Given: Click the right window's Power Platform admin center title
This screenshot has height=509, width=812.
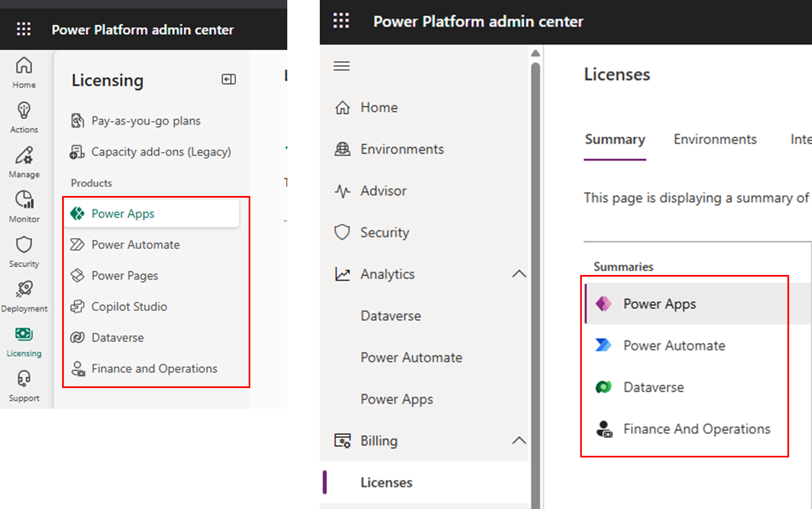Looking at the screenshot, I should pos(478,21).
